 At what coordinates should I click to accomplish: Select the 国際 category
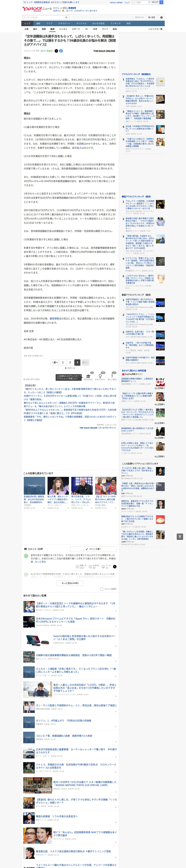tap(44, 29)
